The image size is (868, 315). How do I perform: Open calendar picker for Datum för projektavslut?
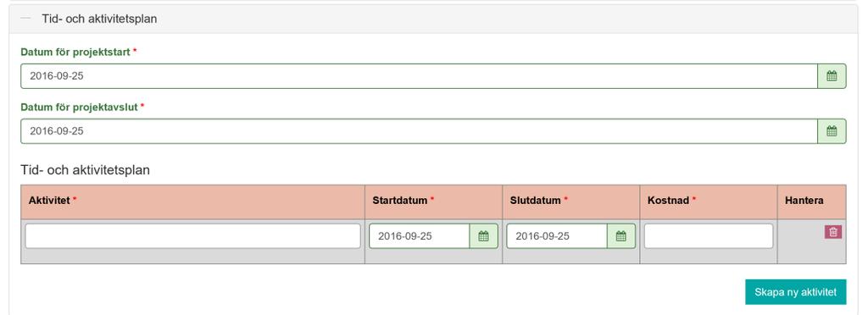[832, 131]
